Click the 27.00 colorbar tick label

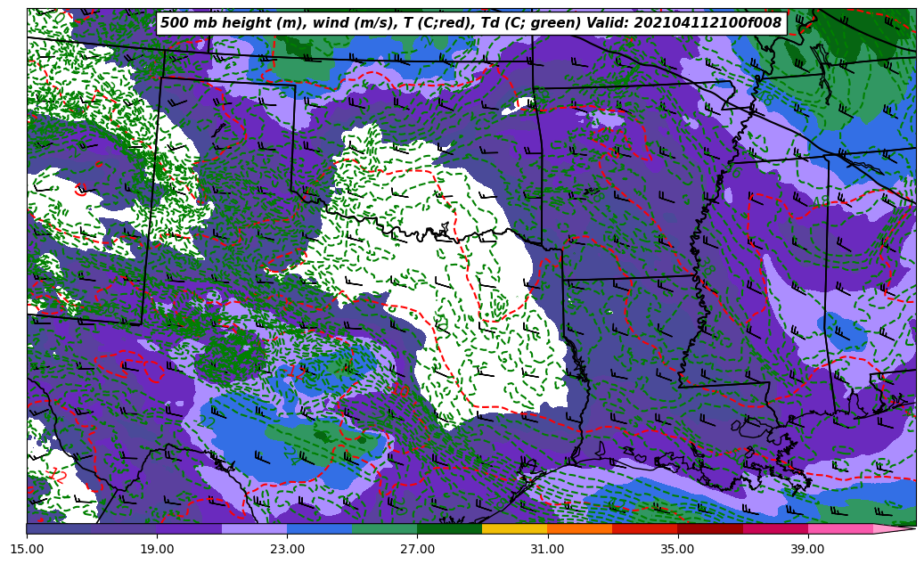(x=417, y=549)
